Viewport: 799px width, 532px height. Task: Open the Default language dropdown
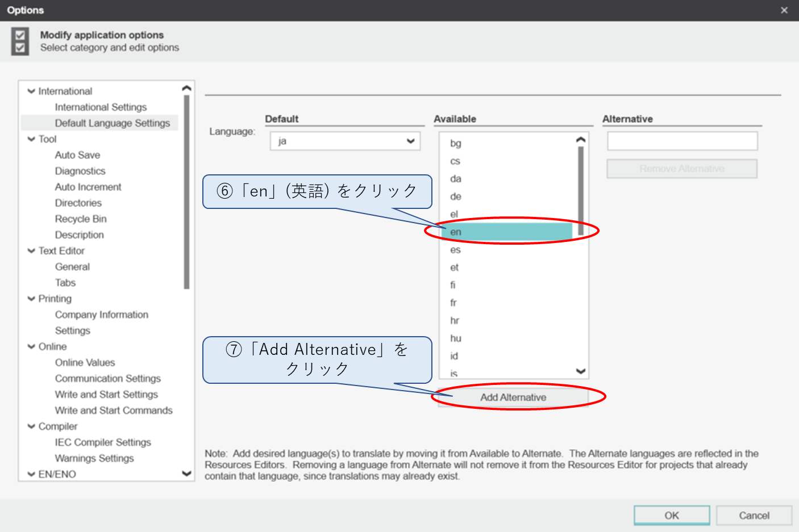[410, 141]
